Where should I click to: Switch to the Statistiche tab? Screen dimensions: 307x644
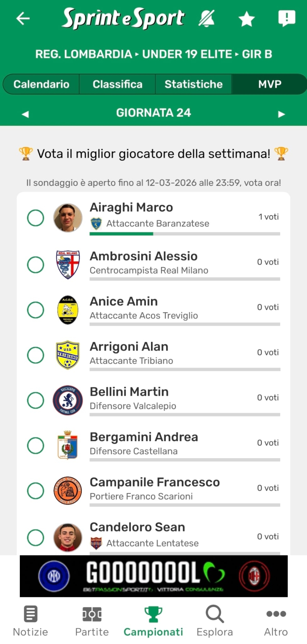click(194, 84)
